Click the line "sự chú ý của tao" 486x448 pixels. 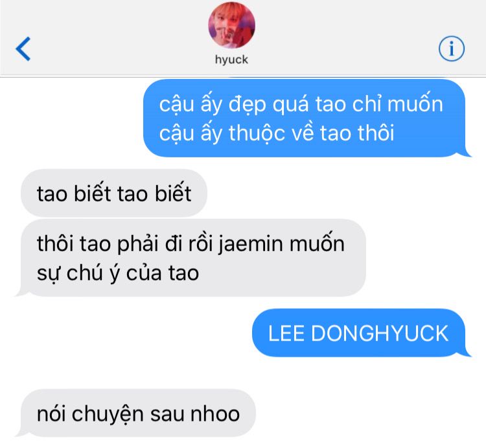click(118, 273)
